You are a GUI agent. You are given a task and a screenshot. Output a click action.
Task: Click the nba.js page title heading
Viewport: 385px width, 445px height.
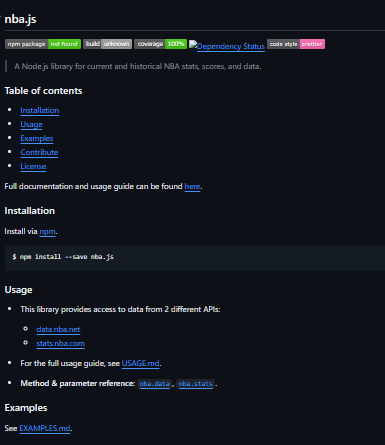coord(20,19)
